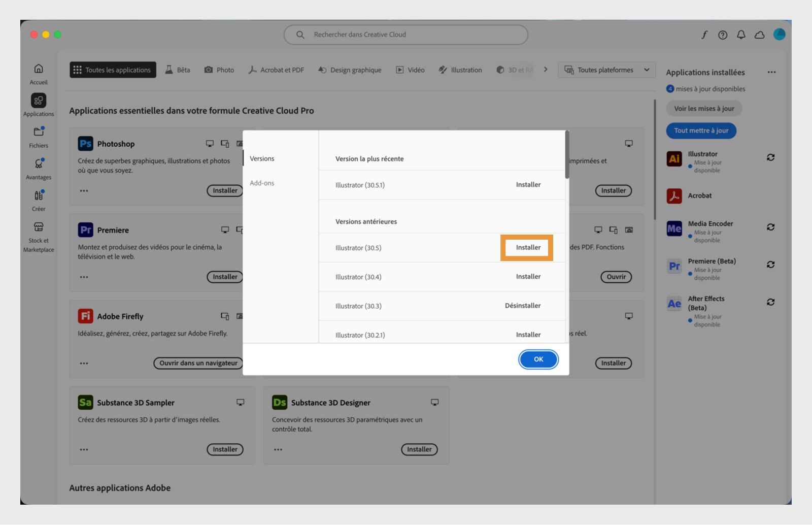Update Media Encoder via its refresh icon
The height and width of the screenshot is (525, 812).
[x=770, y=227]
